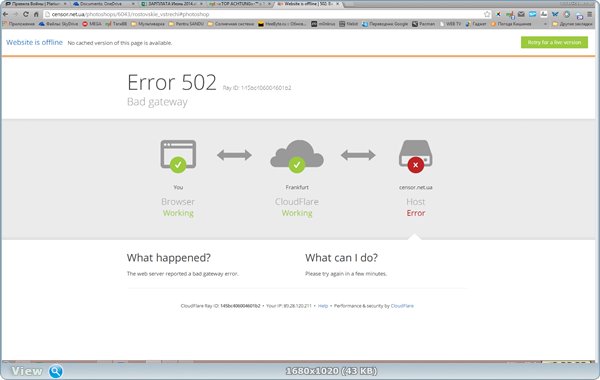Image resolution: width=600 pixels, height=380 pixels.
Task: Switch to the first browser tab
Action: click(35, 3)
